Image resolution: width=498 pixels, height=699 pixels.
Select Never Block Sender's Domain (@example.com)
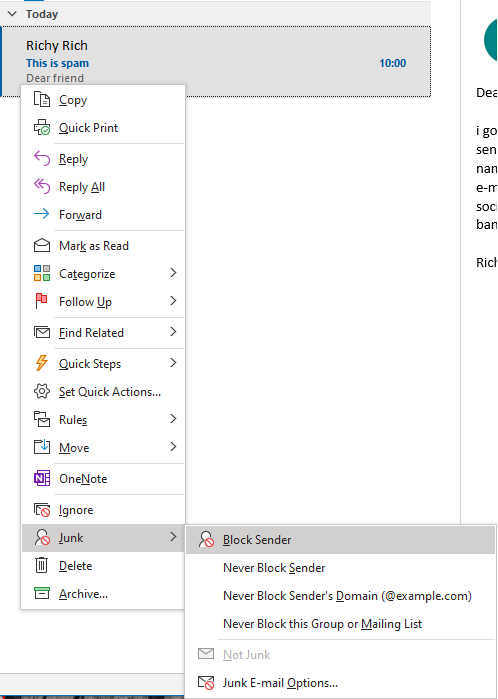(340, 596)
